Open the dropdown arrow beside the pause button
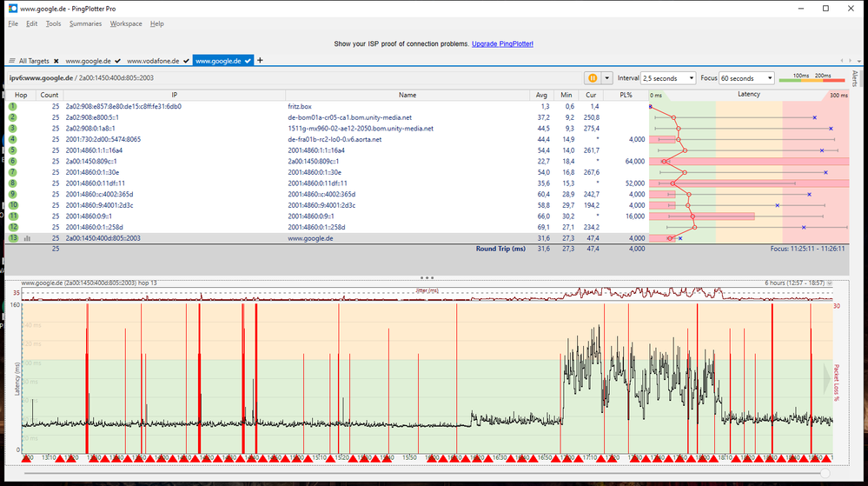The image size is (868, 486). coord(606,78)
